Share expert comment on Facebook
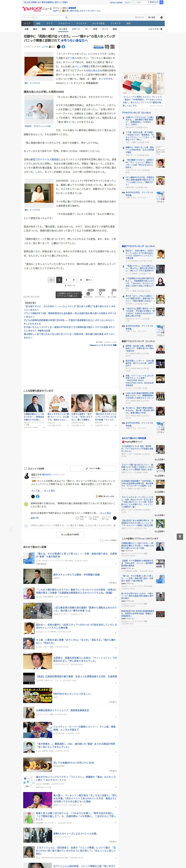186x868 pixels. [x=38, y=496]
